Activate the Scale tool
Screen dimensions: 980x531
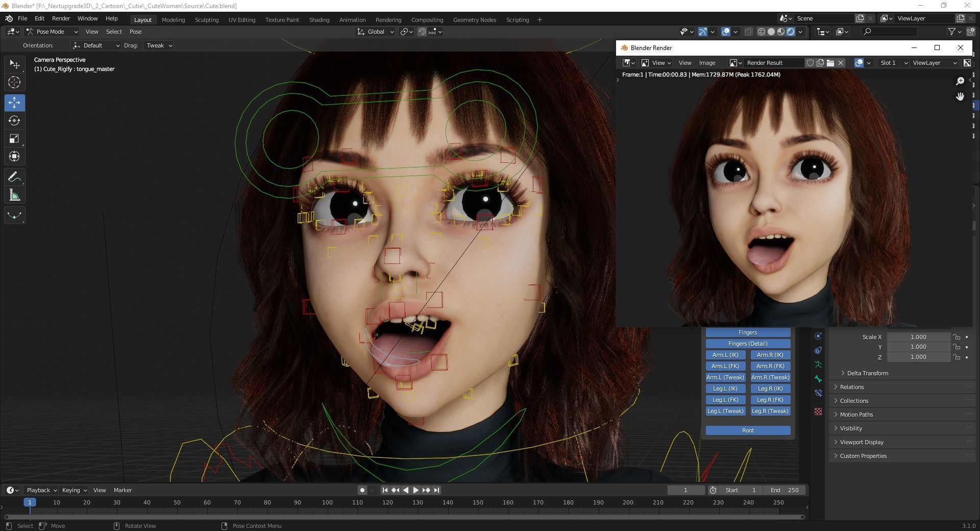pyautogui.click(x=14, y=138)
